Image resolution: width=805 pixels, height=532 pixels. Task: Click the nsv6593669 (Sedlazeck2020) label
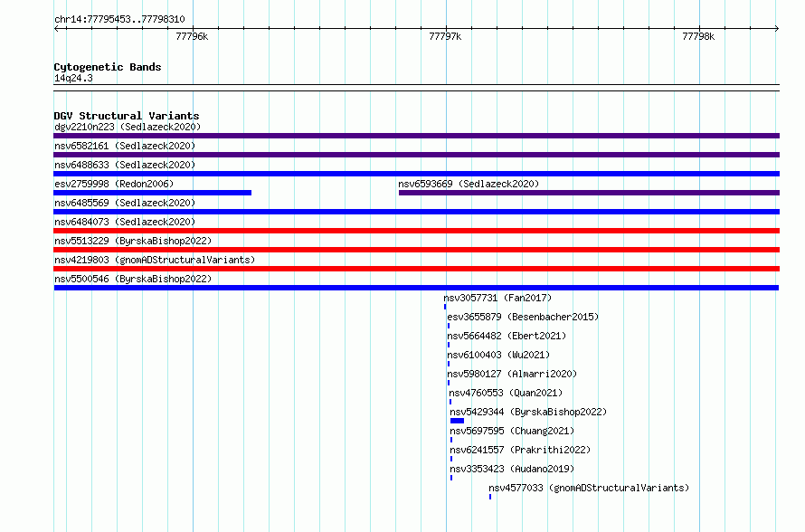469,184
